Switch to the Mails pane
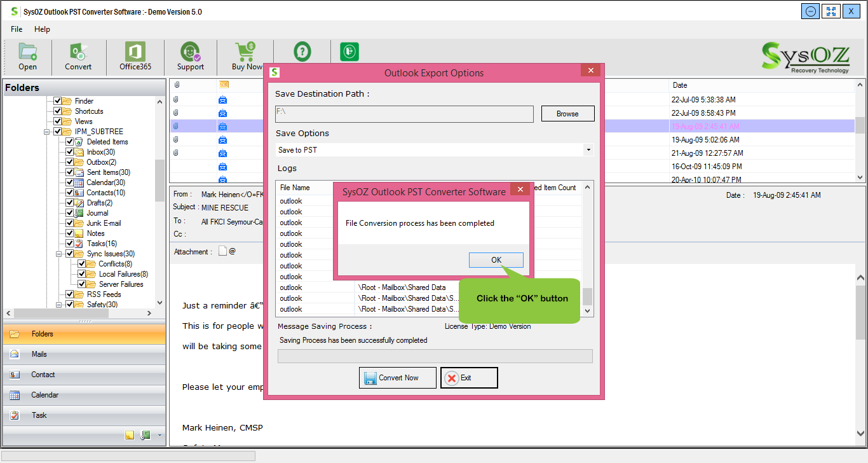The image size is (868, 463). [84, 354]
